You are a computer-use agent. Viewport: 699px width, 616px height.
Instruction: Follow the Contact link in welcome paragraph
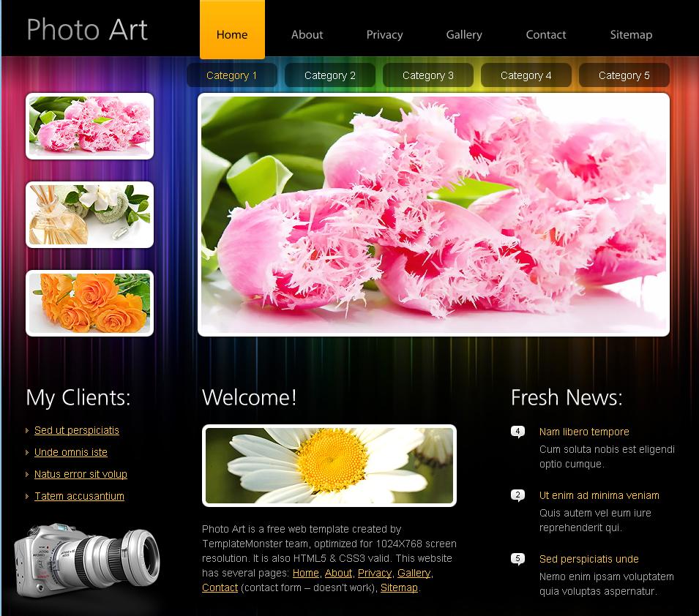[x=220, y=587]
